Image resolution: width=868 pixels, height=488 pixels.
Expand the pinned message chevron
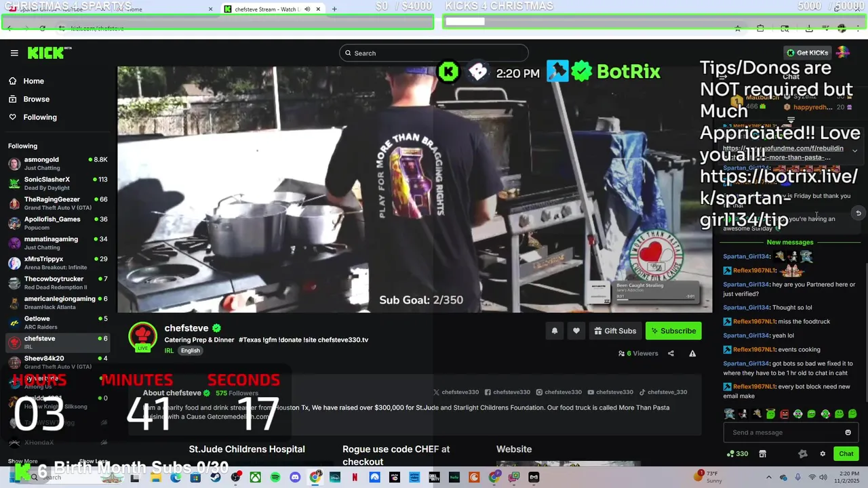point(854,150)
